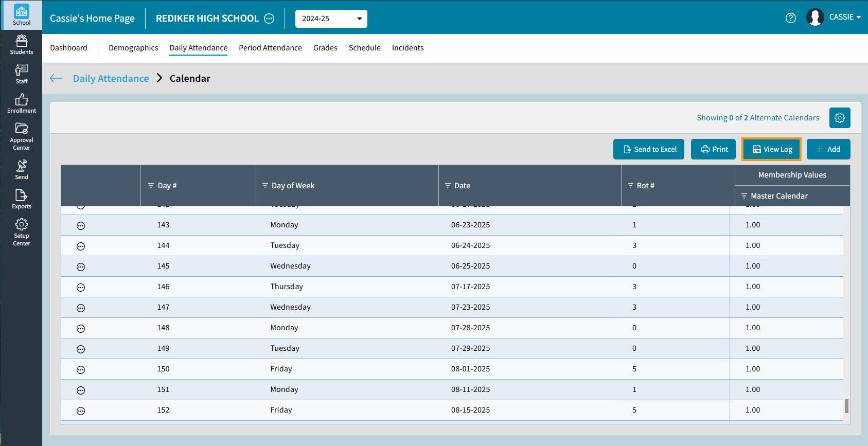
Task: Switch to the Dashboard tab
Action: coord(68,48)
